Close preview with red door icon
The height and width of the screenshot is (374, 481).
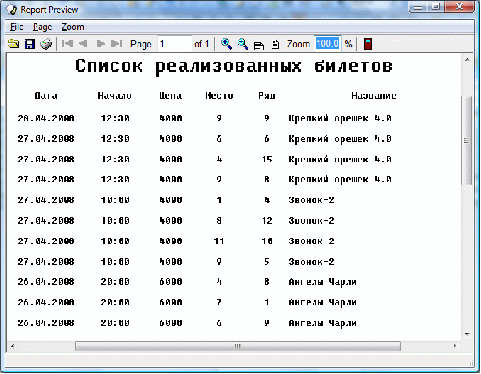tap(368, 44)
